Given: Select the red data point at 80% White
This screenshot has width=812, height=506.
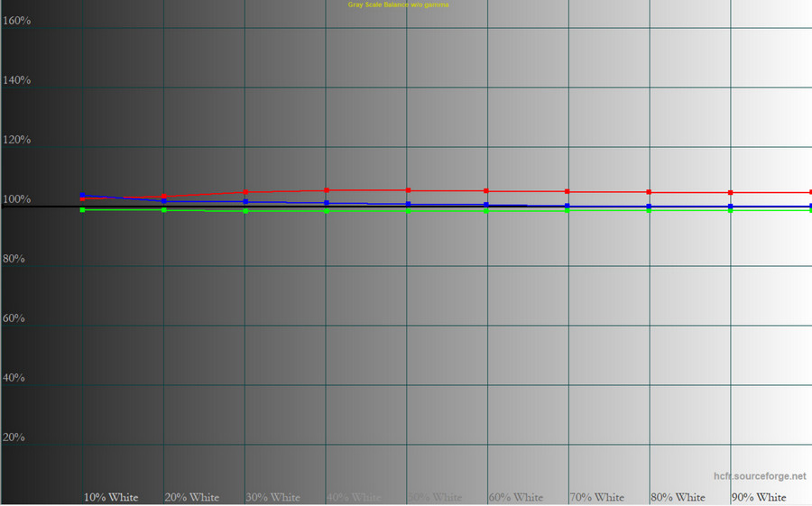Looking at the screenshot, I should (649, 192).
